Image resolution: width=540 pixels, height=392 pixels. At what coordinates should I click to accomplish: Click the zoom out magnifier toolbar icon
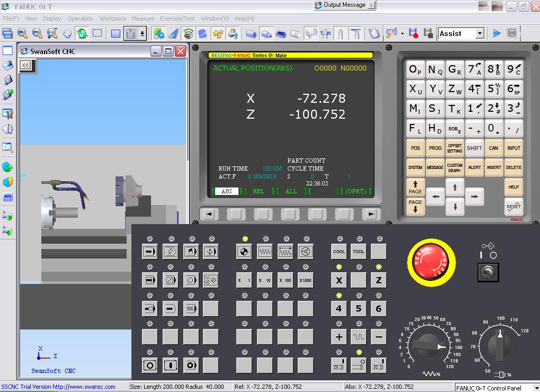point(37,33)
